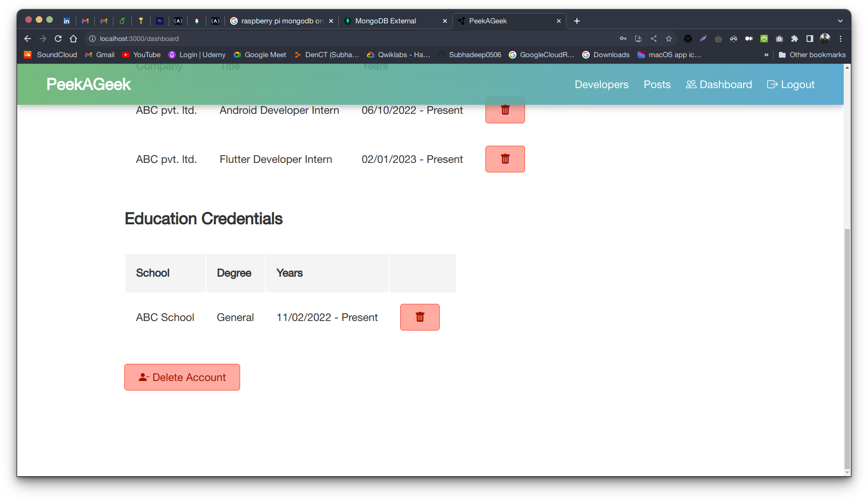The width and height of the screenshot is (868, 501).
Task: Open the Developers nav link
Action: point(601,84)
